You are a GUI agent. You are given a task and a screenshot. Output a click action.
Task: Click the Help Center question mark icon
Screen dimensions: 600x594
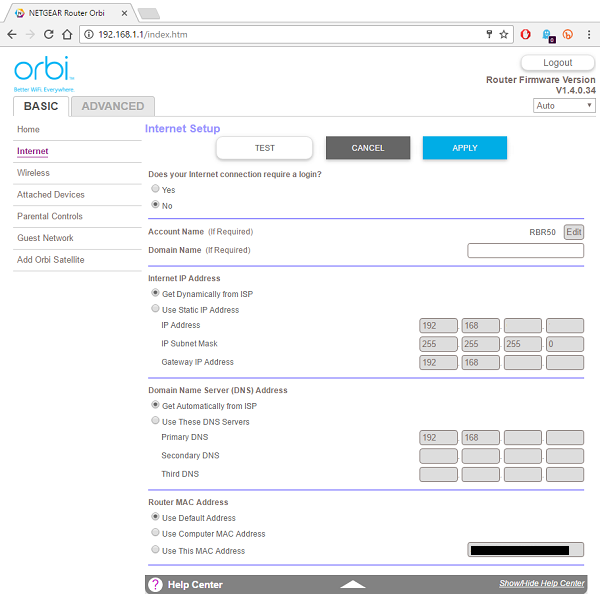pos(156,584)
